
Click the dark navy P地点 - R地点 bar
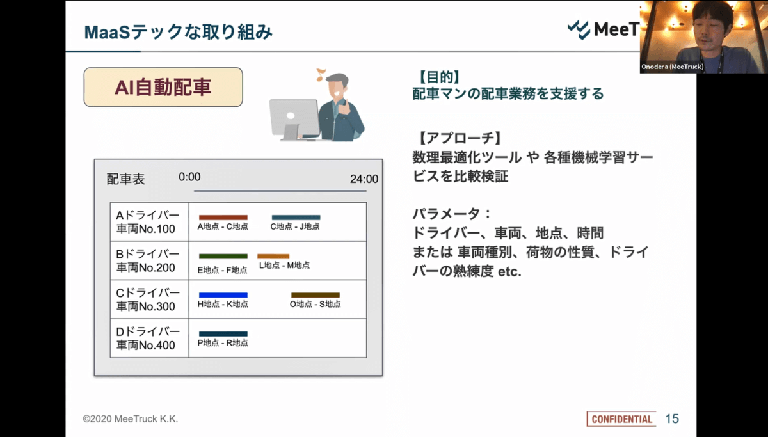click(x=223, y=334)
